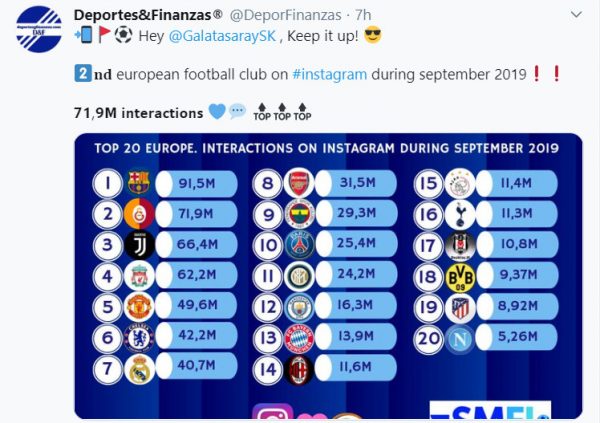Click the Real Madrid crest icon

(x=139, y=370)
